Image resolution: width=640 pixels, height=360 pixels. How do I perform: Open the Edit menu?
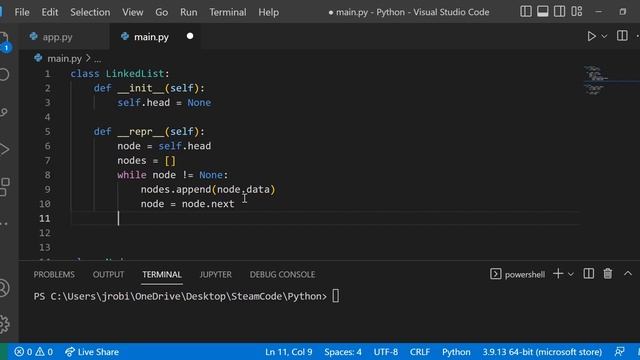pyautogui.click(x=49, y=12)
